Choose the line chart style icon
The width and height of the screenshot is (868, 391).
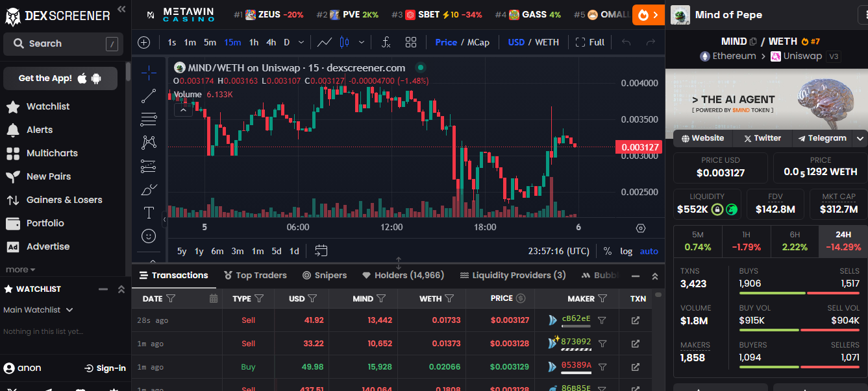(x=324, y=42)
